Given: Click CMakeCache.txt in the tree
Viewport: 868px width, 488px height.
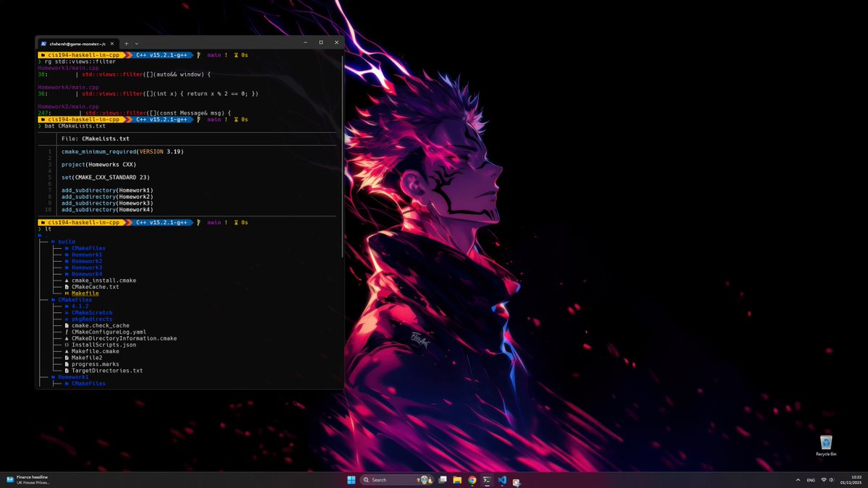Looking at the screenshot, I should point(95,287).
